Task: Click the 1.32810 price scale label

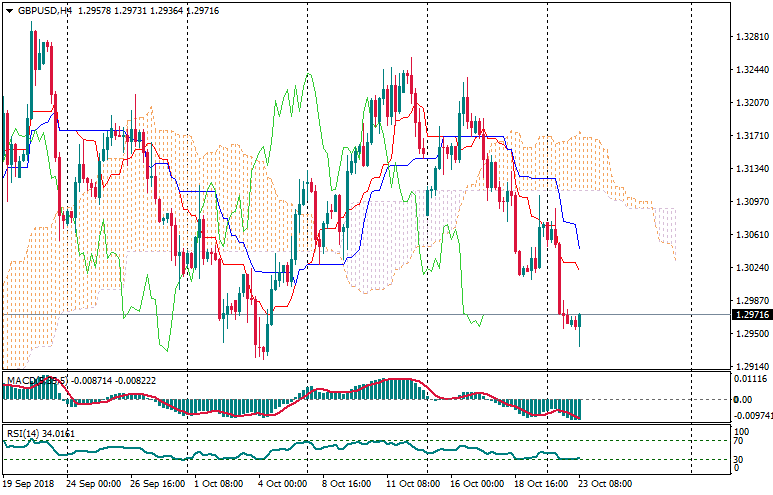Action: (x=750, y=37)
